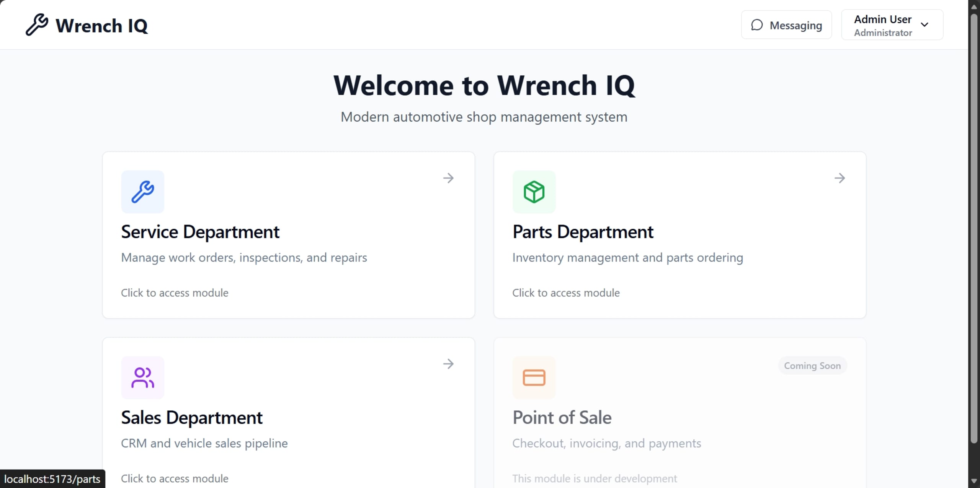
Task: Open the Service Department card title
Action: point(200,232)
